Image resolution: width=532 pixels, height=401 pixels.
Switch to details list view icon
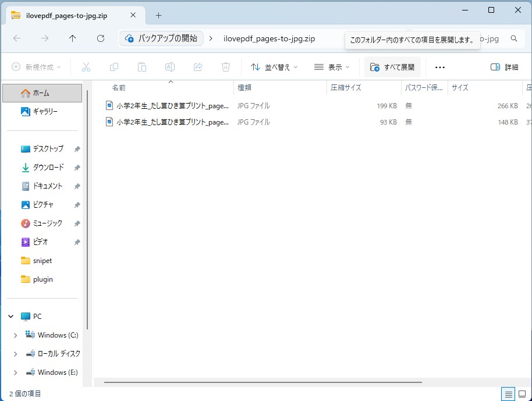point(508,394)
